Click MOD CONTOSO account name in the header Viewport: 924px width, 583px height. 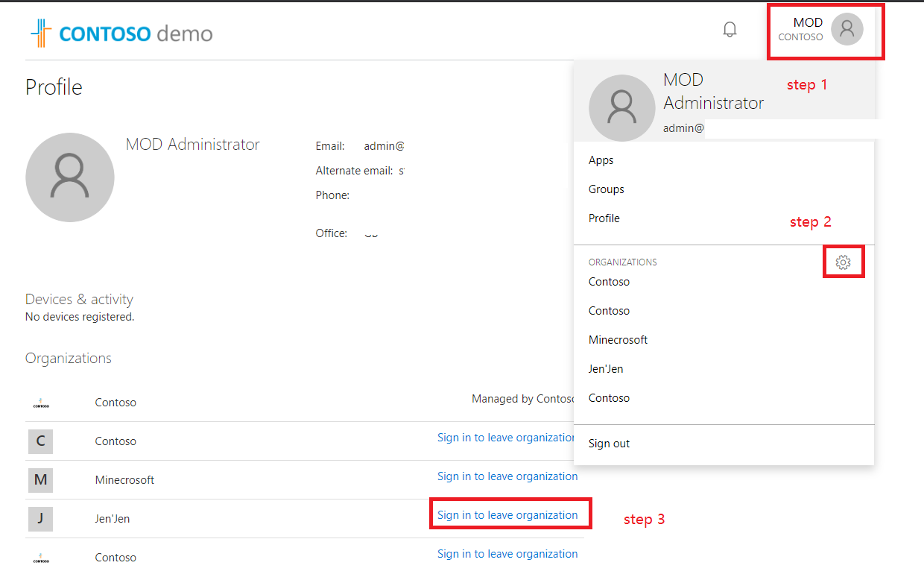coord(801,30)
